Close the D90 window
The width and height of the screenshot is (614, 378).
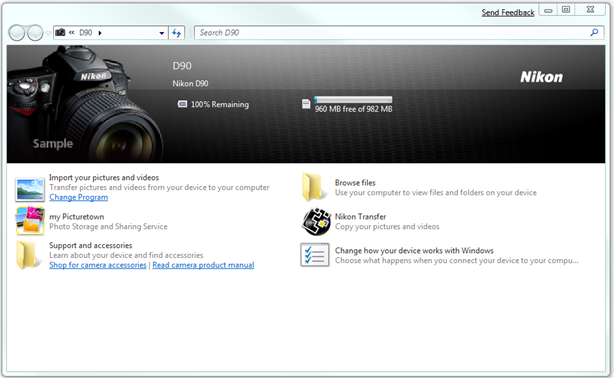tap(591, 10)
